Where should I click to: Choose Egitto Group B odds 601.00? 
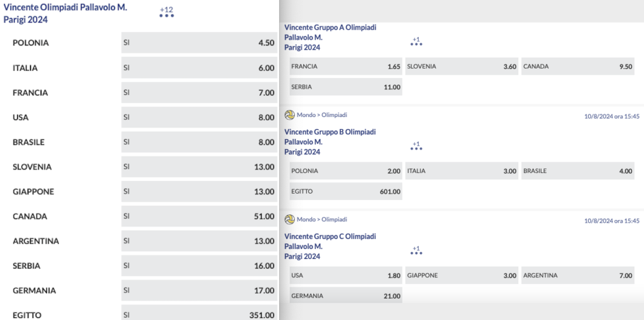[x=346, y=191]
